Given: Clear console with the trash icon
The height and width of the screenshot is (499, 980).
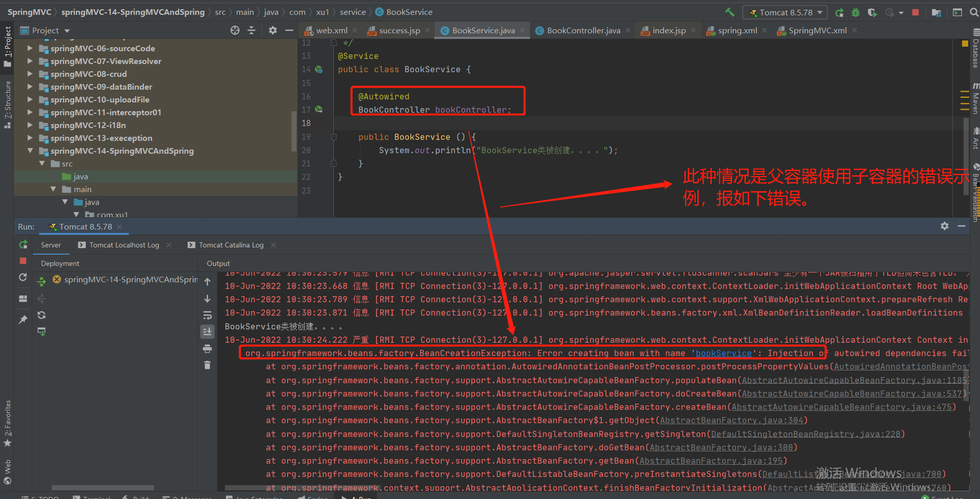Looking at the screenshot, I should coord(207,365).
